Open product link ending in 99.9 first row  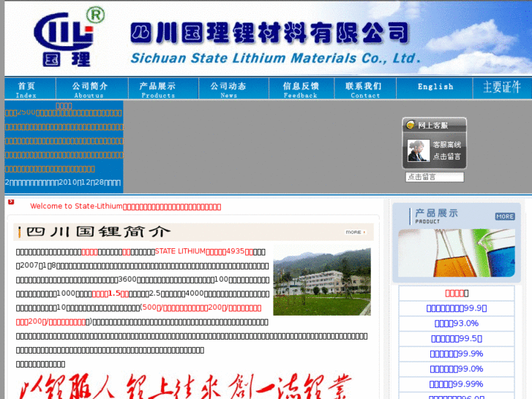click(x=457, y=308)
